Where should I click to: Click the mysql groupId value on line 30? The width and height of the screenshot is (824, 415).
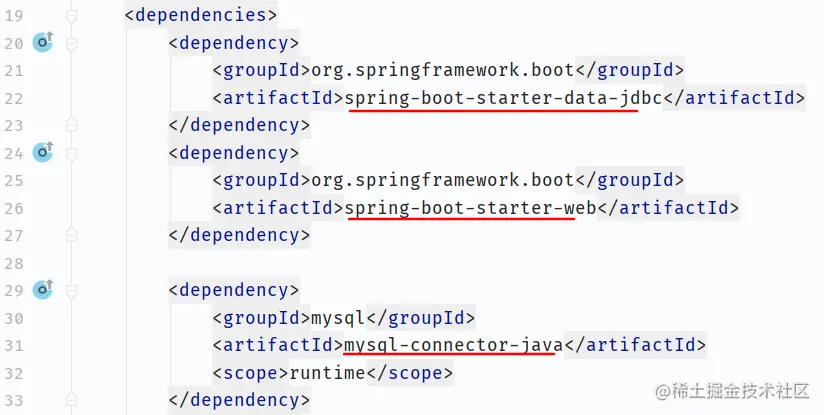pyautogui.click(x=338, y=318)
